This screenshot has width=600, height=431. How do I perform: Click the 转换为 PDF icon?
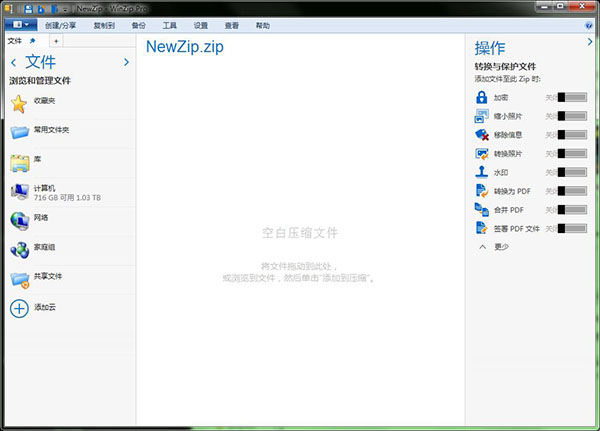point(481,191)
